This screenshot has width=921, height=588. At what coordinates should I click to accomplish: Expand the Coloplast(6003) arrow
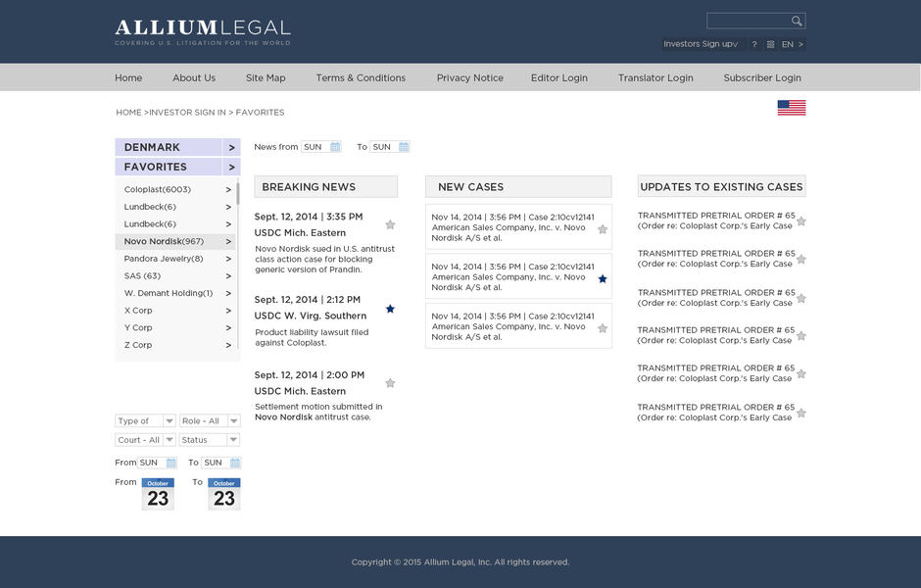[x=228, y=190]
